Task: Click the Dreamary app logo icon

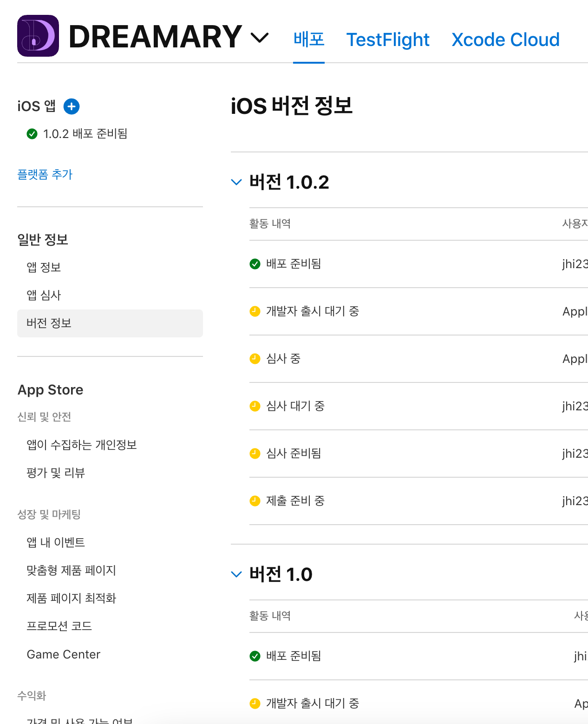Action: [x=38, y=35]
